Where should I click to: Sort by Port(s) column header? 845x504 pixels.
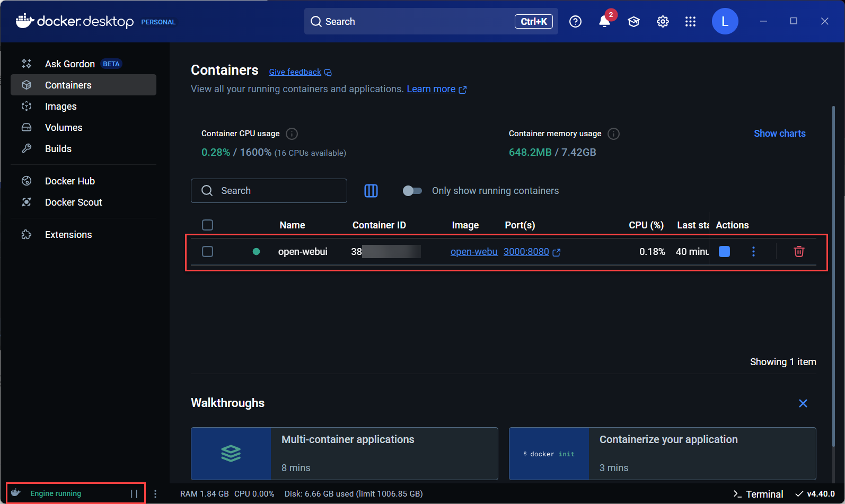pos(520,225)
